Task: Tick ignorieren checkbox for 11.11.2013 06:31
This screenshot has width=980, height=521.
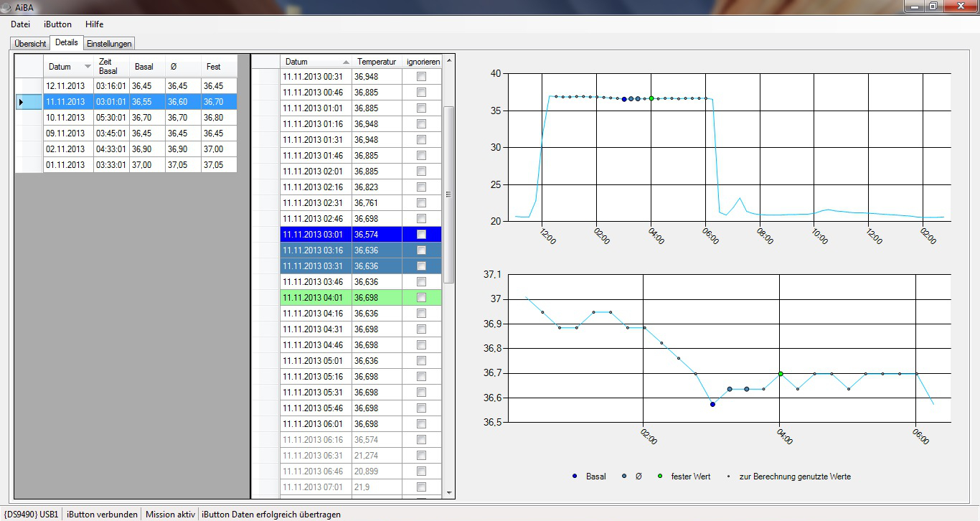Action: pyautogui.click(x=421, y=456)
